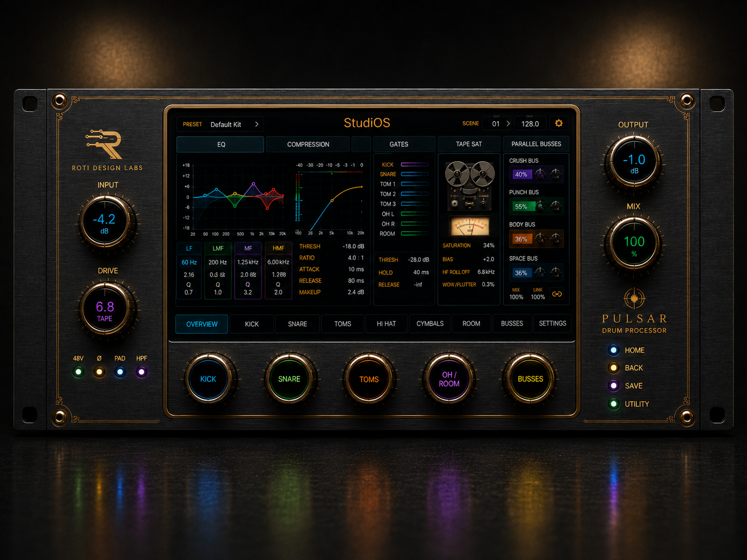Screen dimensions: 747x560
Task: Select the right knob of Crush Bus
Action: [556, 174]
